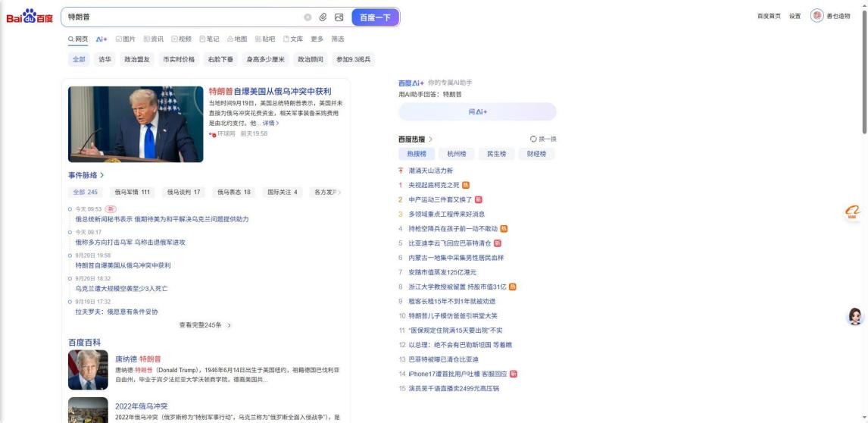Viewport: 868px width, 423px height.
Task: Select the 币实时价格 filter chip
Action: (x=179, y=59)
